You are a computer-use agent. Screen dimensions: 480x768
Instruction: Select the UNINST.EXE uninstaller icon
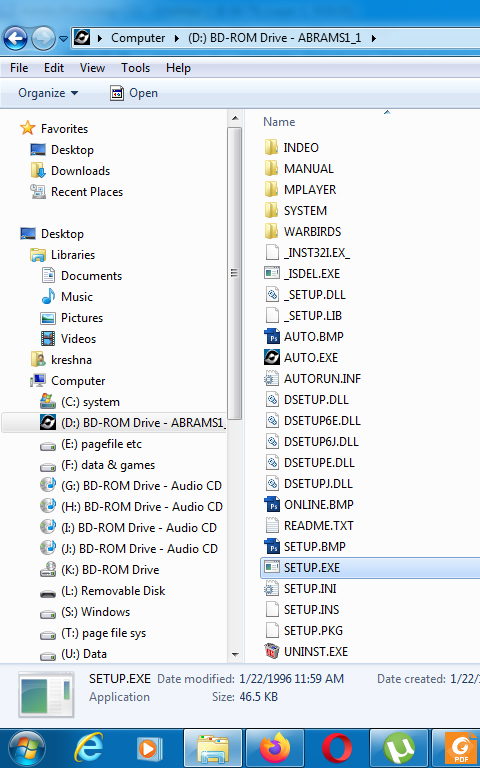click(x=271, y=651)
